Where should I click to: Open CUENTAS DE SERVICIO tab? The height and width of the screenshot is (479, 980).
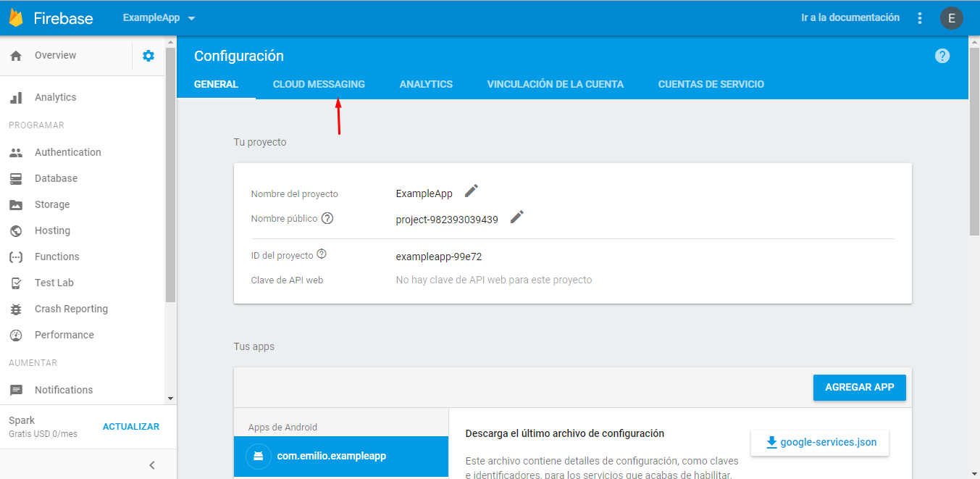pyautogui.click(x=711, y=84)
